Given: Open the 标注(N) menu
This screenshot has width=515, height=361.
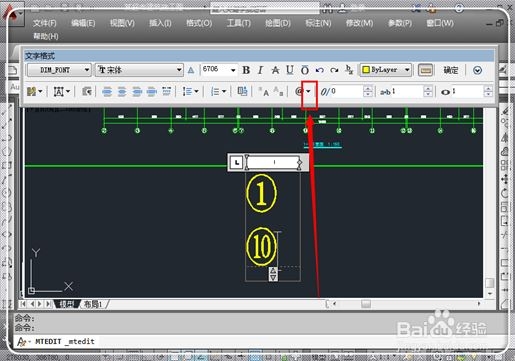Looking at the screenshot, I should tap(318, 23).
